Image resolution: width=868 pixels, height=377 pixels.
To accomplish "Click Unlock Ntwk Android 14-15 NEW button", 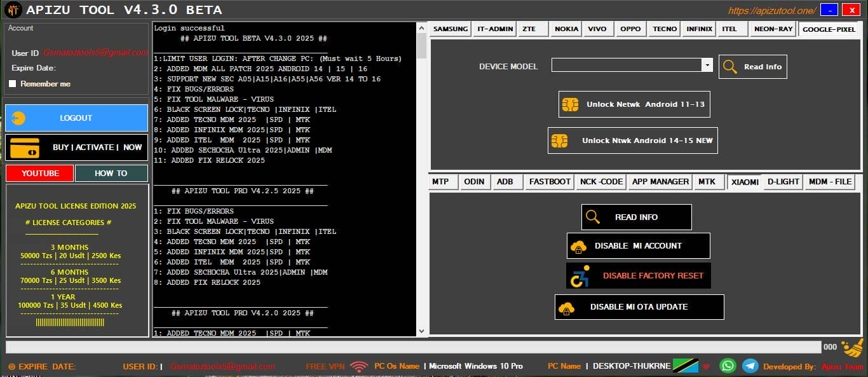I will [x=633, y=141].
